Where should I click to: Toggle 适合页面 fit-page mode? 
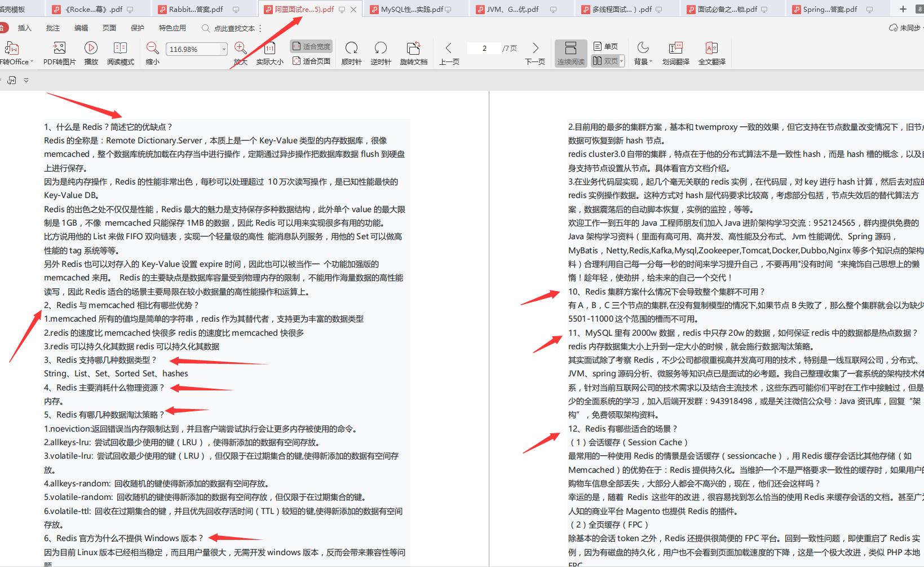point(311,61)
